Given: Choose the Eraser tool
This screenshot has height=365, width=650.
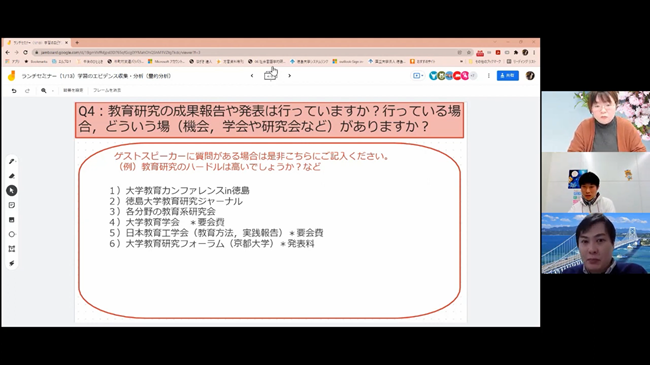Looking at the screenshot, I should pyautogui.click(x=12, y=176).
